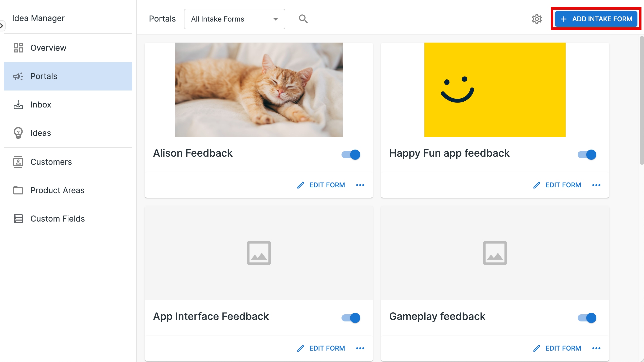Open Product Areas via the folder icon
The height and width of the screenshot is (362, 644).
18,190
